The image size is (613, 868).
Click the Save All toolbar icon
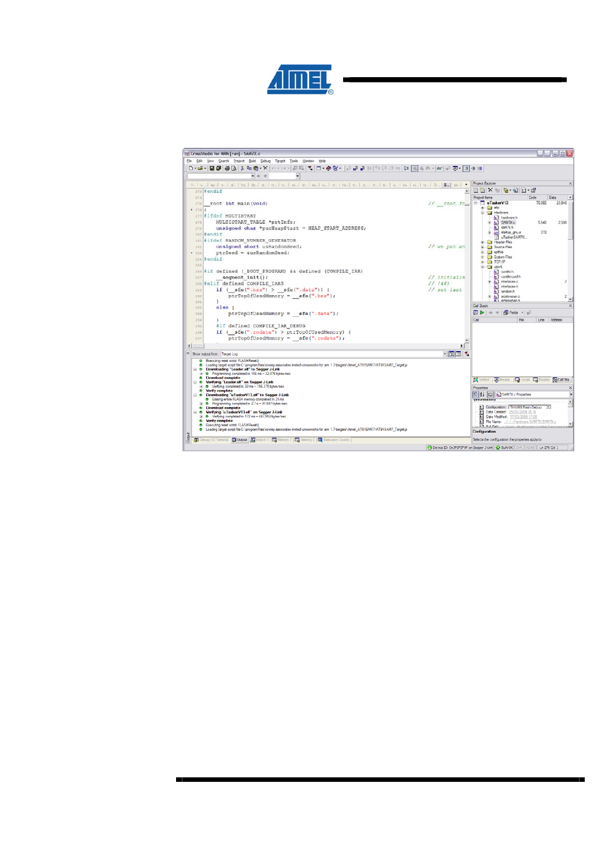click(218, 168)
